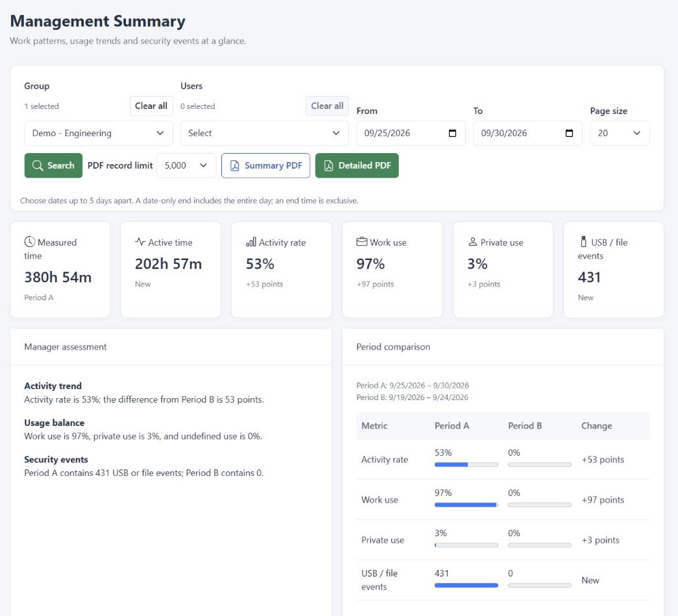This screenshot has width=678, height=616.
Task: Click the Activity trend heading
Action: 53,386
